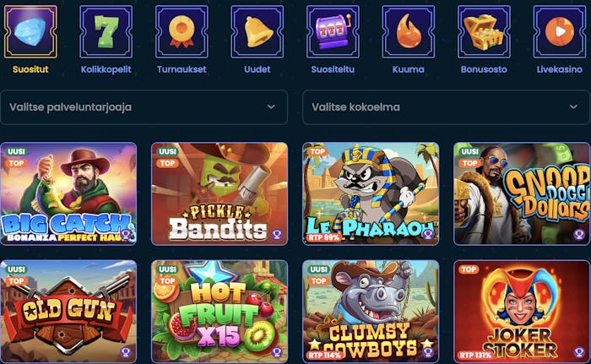This screenshot has height=364, width=591.
Task: Click trophy icon on Pickle Bandits tile
Action: tap(277, 235)
